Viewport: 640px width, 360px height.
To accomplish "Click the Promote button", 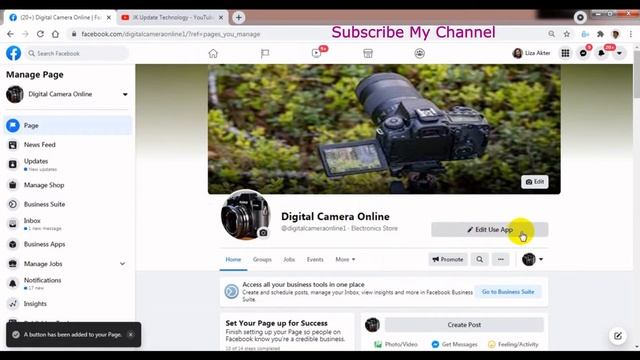I will coord(448,259).
